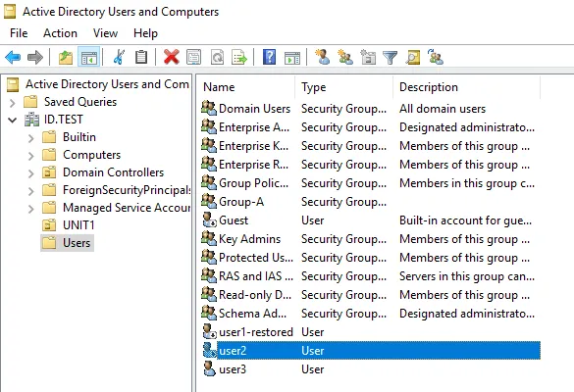The image size is (574, 392).
Task: Open the View menu
Action: point(105,33)
